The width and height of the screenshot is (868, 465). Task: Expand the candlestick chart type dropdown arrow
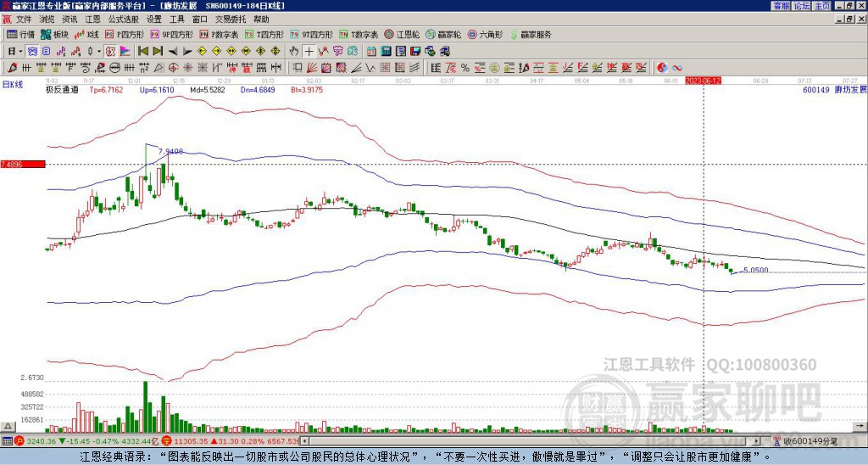coord(98,52)
